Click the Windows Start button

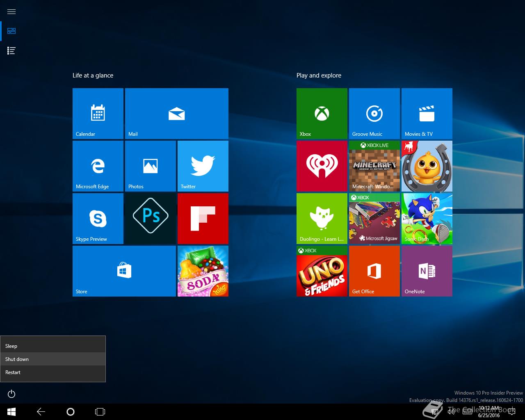(x=11, y=411)
